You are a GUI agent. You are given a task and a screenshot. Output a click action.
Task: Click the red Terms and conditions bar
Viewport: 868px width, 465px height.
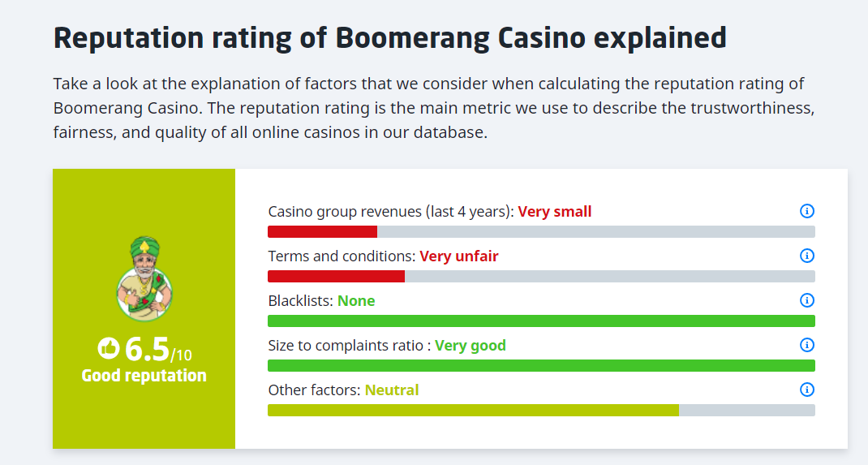point(336,277)
